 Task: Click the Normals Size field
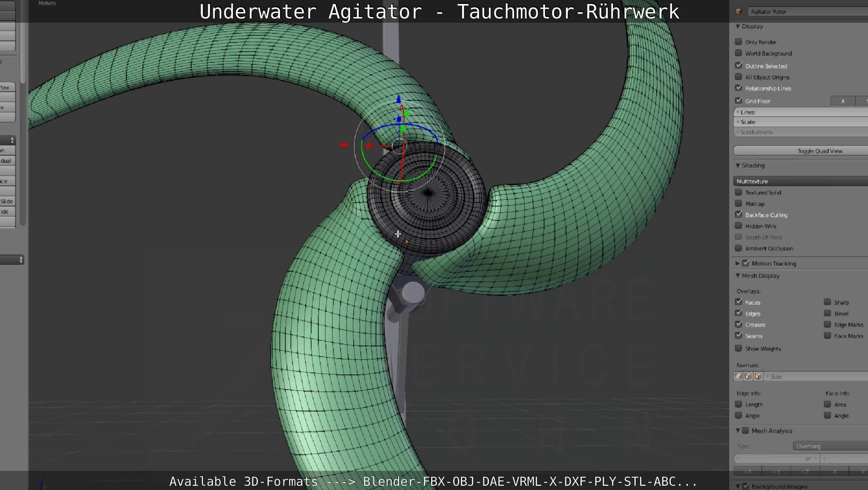click(816, 377)
